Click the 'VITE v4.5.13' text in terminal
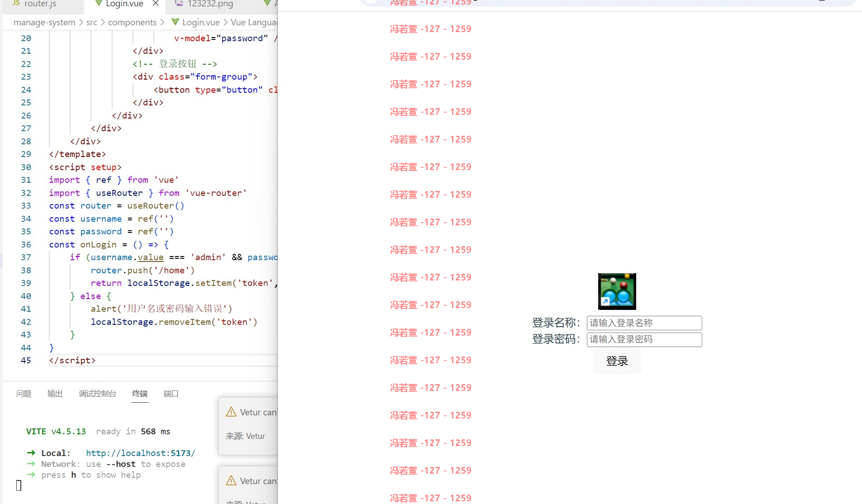The width and height of the screenshot is (862, 504). pyautogui.click(x=56, y=431)
